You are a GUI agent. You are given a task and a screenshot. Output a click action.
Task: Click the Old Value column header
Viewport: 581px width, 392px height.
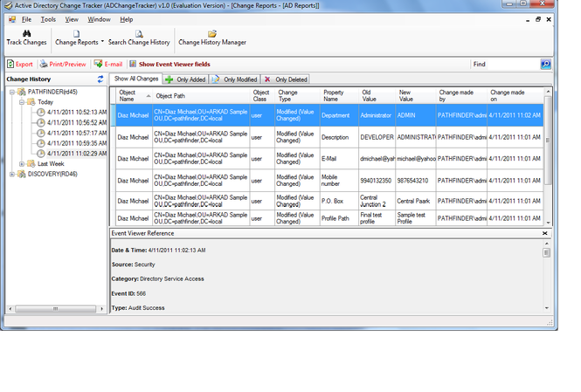377,95
